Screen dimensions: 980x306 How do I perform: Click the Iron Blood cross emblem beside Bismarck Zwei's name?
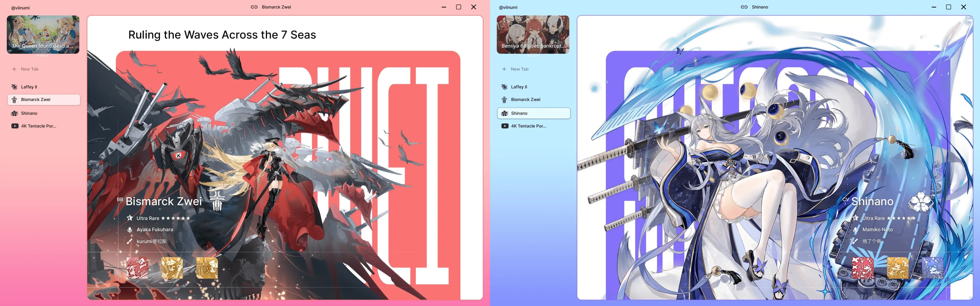[217, 201]
